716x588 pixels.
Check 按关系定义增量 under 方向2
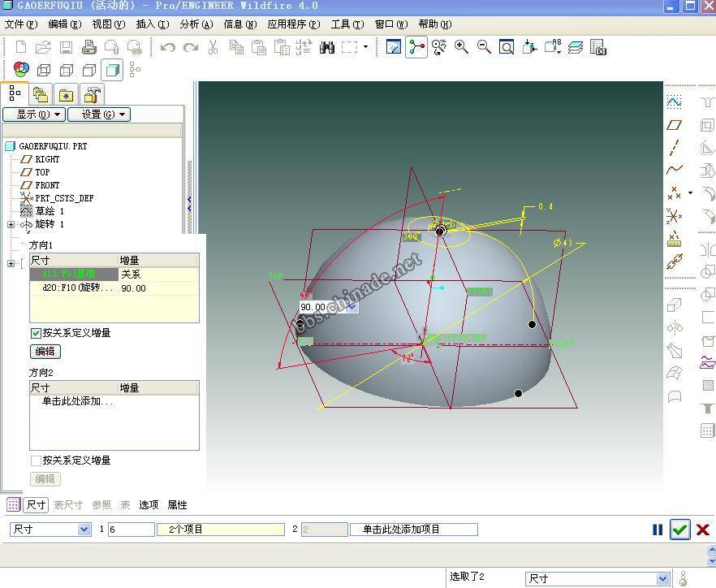click(36, 460)
